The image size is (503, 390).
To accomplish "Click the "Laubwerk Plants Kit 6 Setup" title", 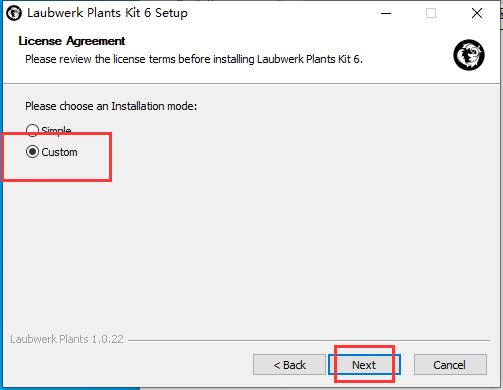I will 107,13.
